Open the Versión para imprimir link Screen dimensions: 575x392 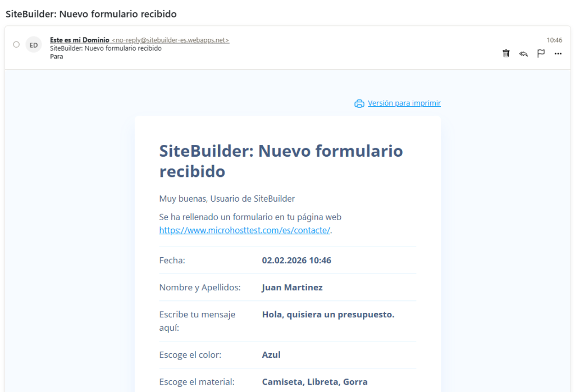[404, 103]
